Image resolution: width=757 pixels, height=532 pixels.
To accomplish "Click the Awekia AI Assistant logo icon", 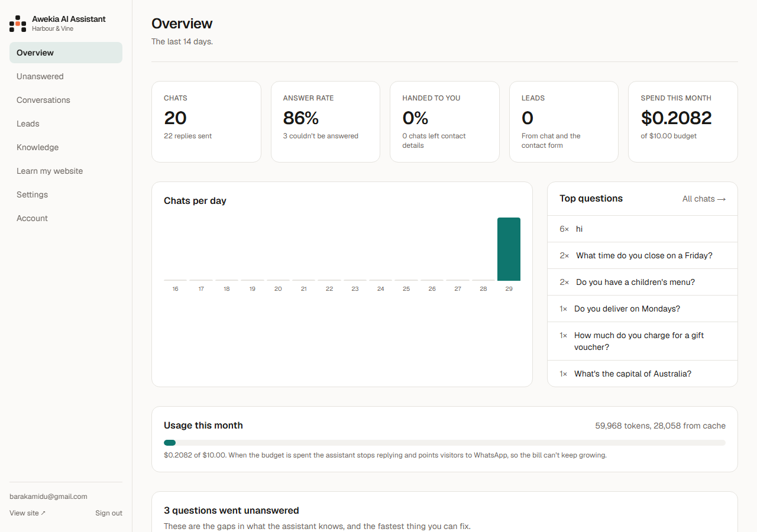I will (18, 24).
